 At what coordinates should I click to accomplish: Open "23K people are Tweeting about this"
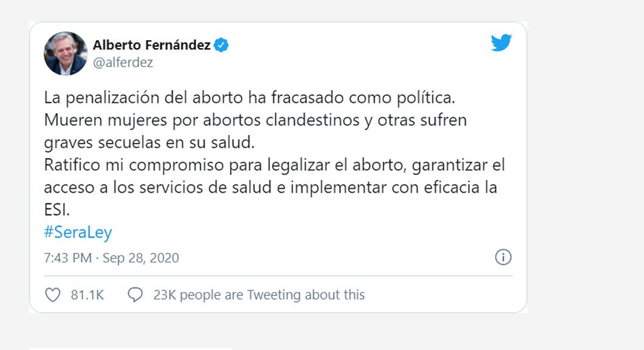point(259,295)
